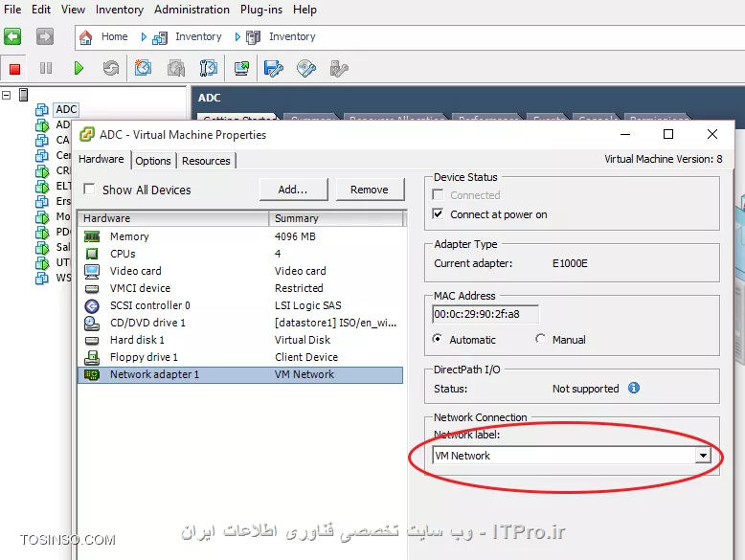The height and width of the screenshot is (560, 745).
Task: Click the host server icon in tree
Action: (23, 95)
